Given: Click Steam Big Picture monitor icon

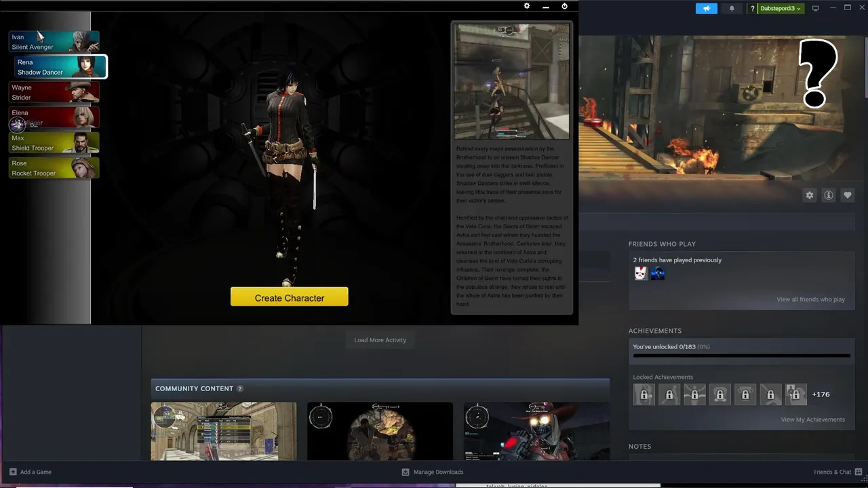Looking at the screenshot, I should (815, 8).
